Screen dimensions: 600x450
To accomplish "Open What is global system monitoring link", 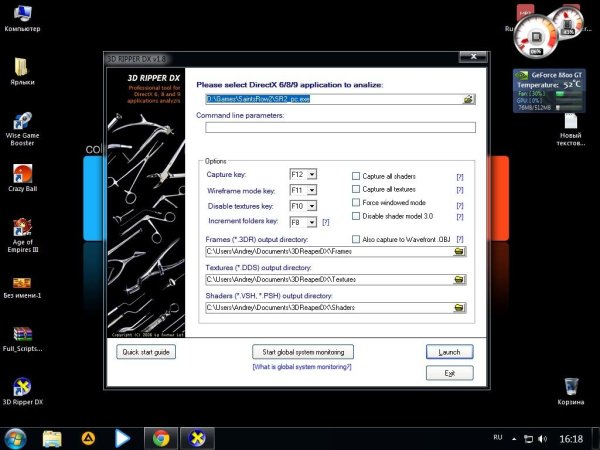I will [x=302, y=367].
